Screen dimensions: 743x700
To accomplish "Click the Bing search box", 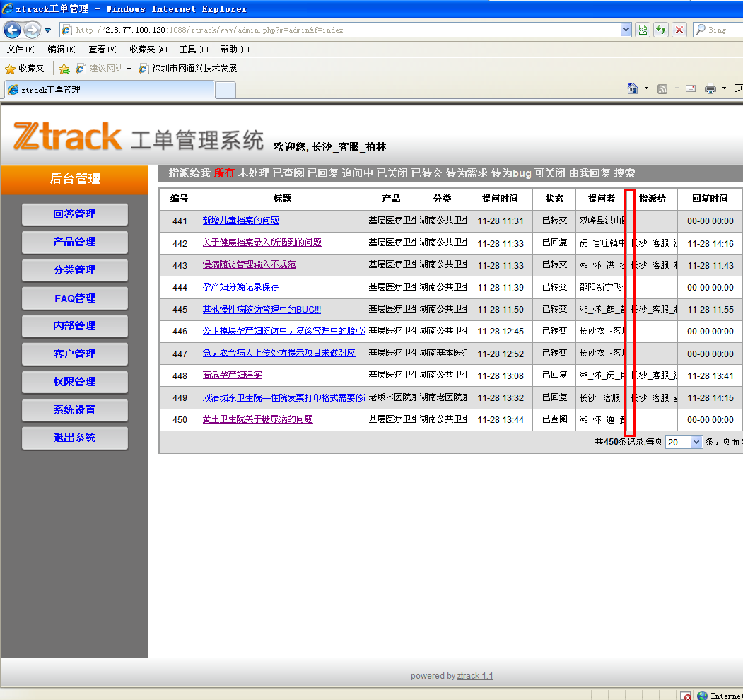I will tap(718, 30).
